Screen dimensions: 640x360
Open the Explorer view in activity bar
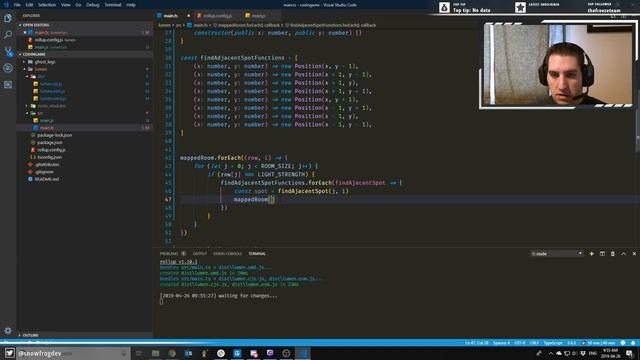[x=8, y=18]
